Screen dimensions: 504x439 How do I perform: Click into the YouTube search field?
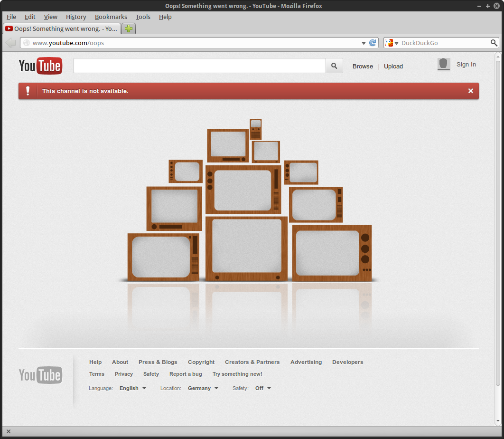pyautogui.click(x=199, y=66)
